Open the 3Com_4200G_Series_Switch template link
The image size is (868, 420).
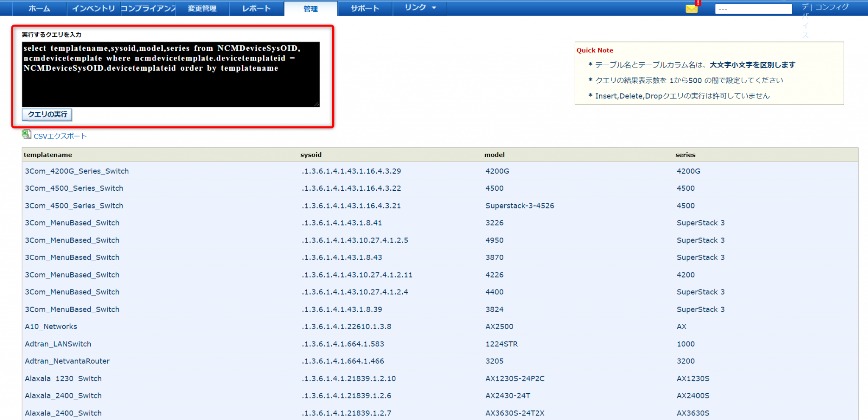pos(77,171)
